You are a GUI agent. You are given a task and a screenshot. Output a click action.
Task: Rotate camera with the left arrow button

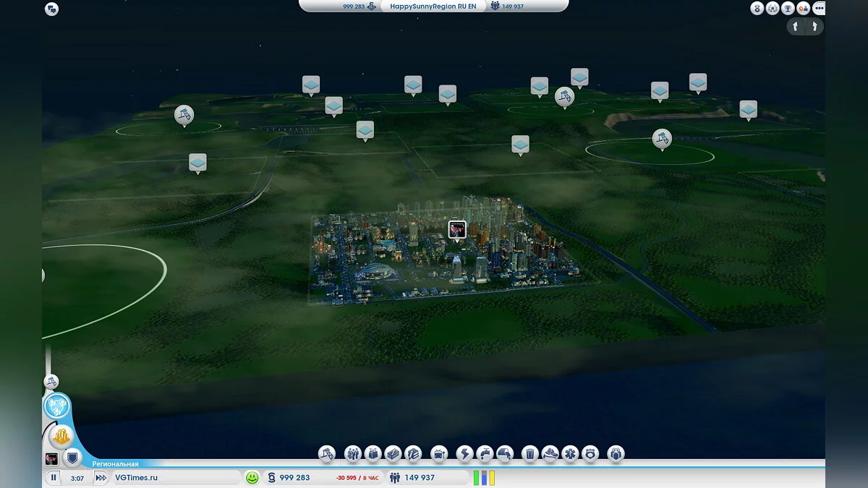pyautogui.click(x=796, y=27)
